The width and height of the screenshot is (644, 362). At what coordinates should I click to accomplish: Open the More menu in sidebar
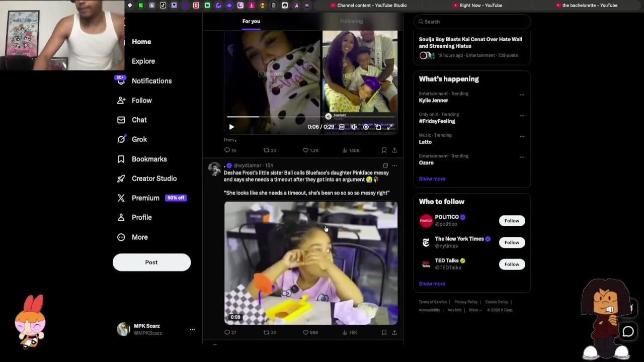pos(139,237)
